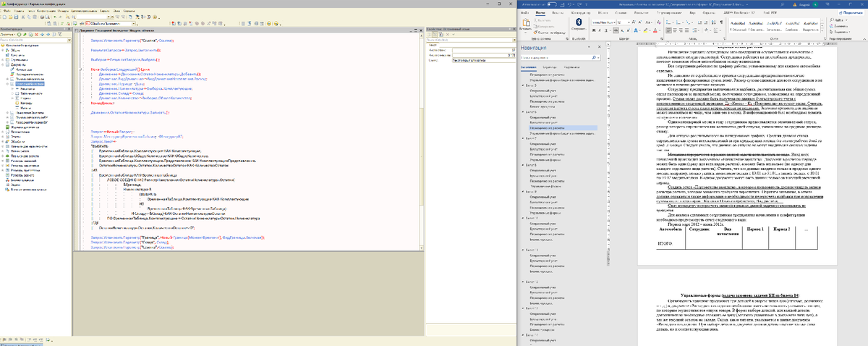Click shading color button in Word paragraph group
The image size is (868, 346).
point(706,30)
